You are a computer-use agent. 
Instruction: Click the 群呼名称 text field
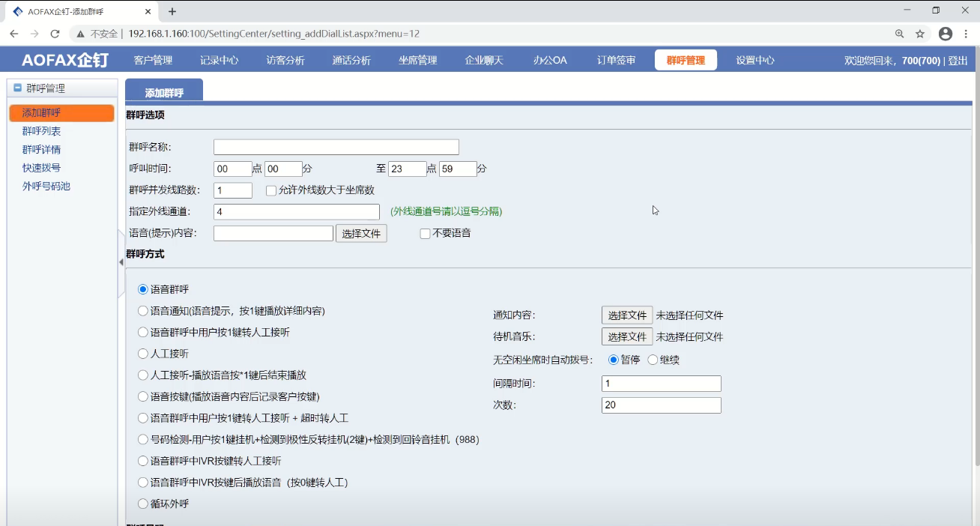336,147
